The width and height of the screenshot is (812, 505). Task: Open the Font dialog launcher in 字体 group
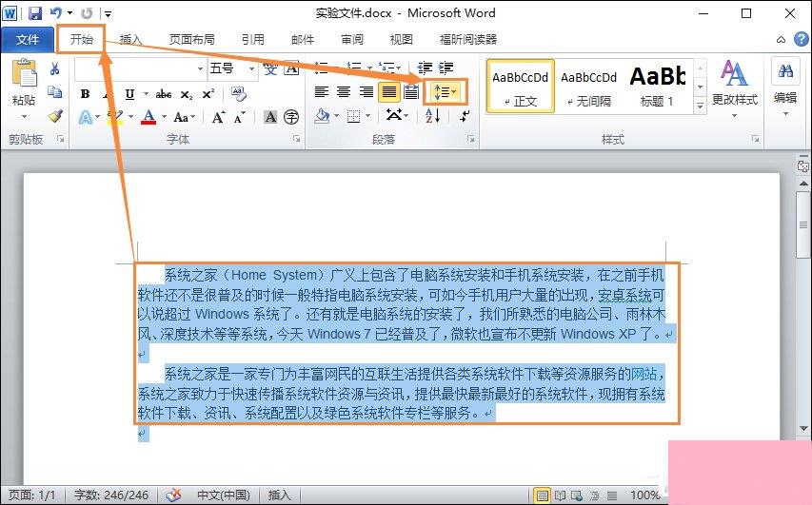pyautogui.click(x=297, y=139)
